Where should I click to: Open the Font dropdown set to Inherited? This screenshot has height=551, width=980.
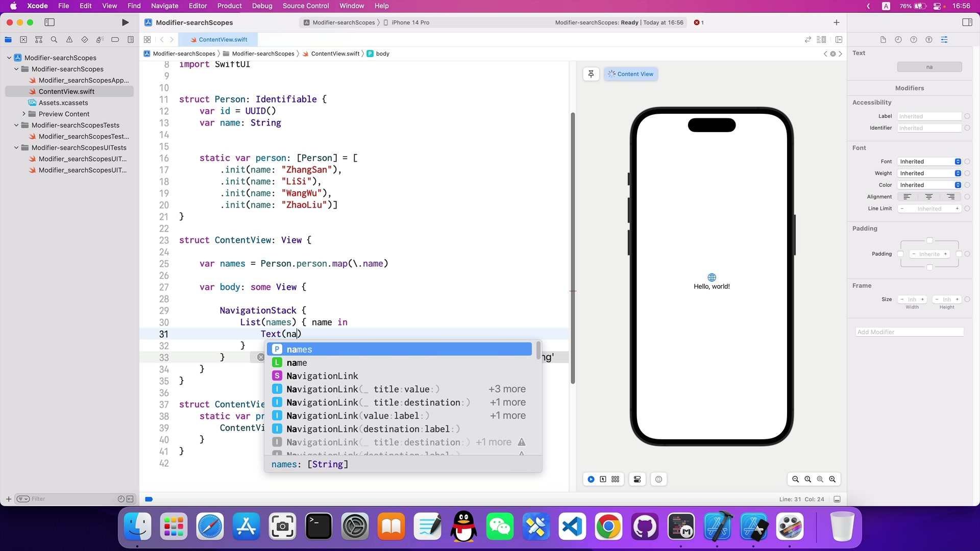pyautogui.click(x=929, y=162)
